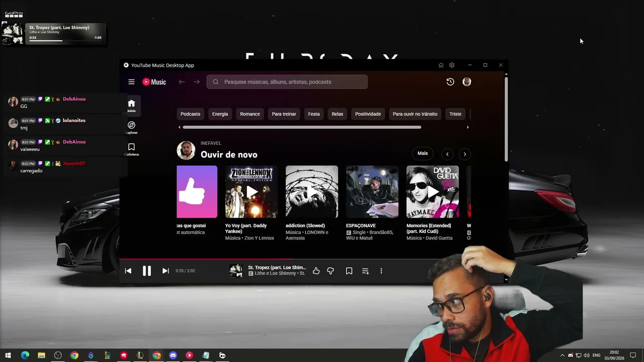Play the Yo Voy Zion y Lennox cover
This screenshot has height=362, width=644.
[252, 192]
